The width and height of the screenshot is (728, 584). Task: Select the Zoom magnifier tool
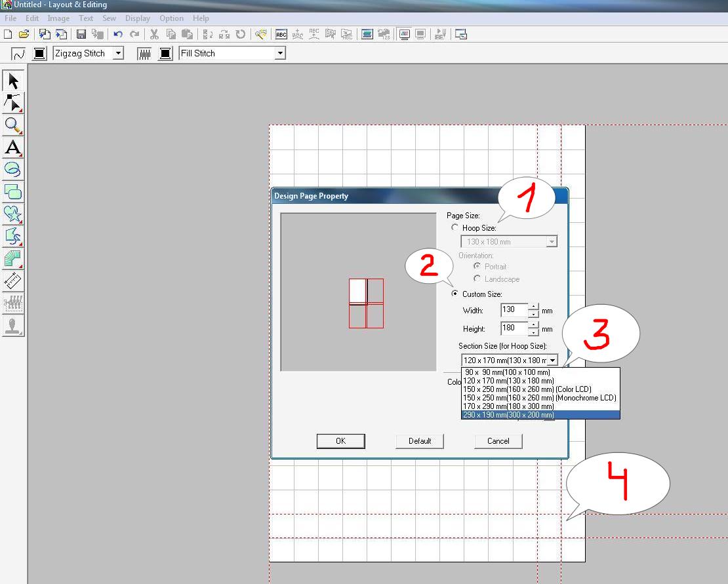pos(13,125)
